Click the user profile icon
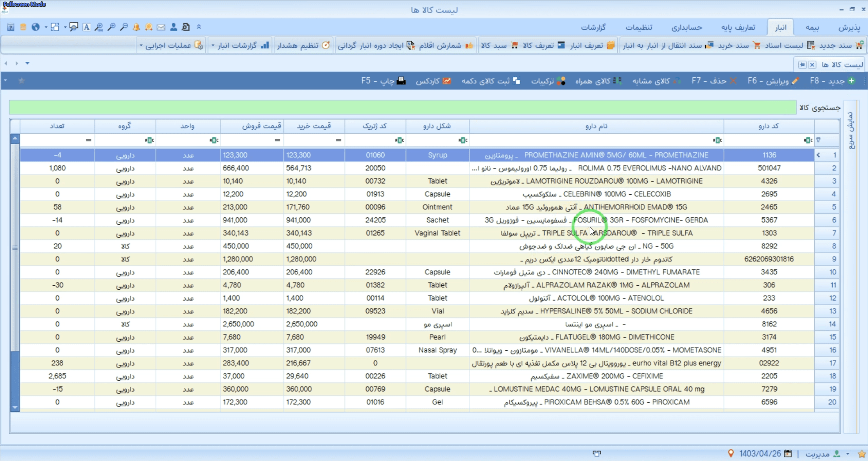 [174, 27]
